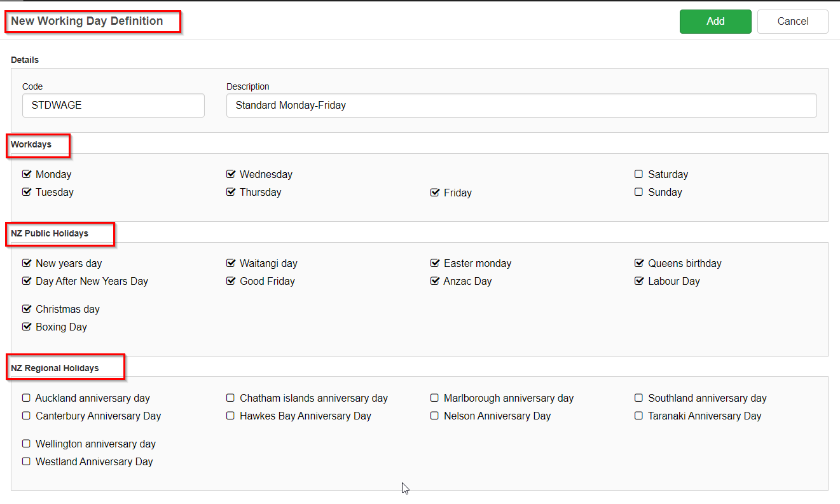Enable the Saturday workday checkbox
Image resolution: width=840 pixels, height=504 pixels.
tap(638, 174)
